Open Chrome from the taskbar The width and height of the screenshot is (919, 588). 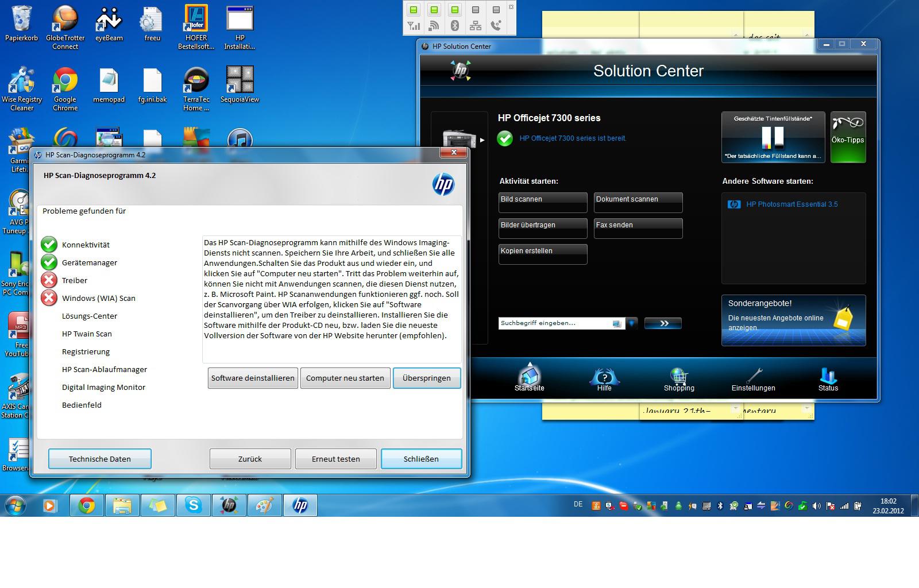[87, 505]
